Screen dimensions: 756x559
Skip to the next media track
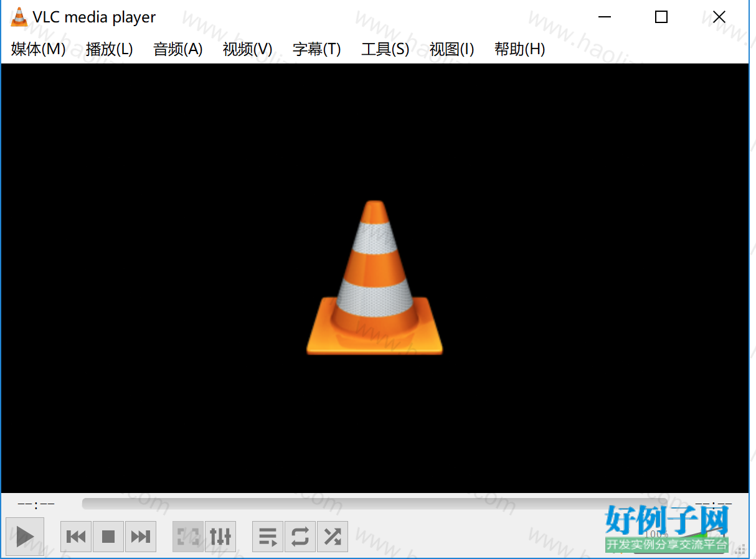tap(141, 537)
